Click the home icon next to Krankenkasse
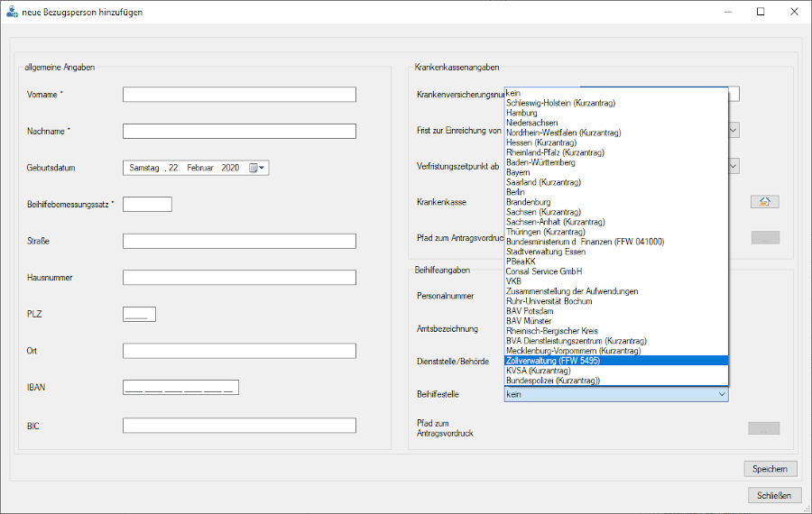This screenshot has width=812, height=514. pos(764,201)
